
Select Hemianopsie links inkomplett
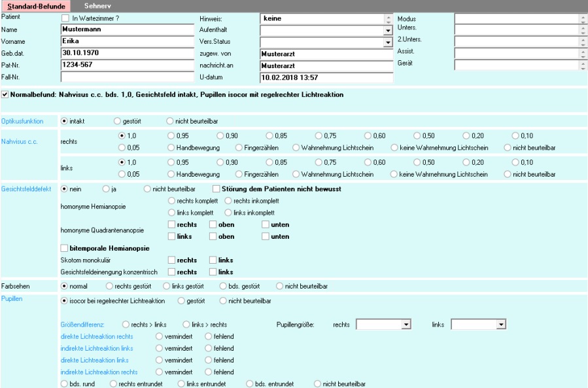[228, 213]
